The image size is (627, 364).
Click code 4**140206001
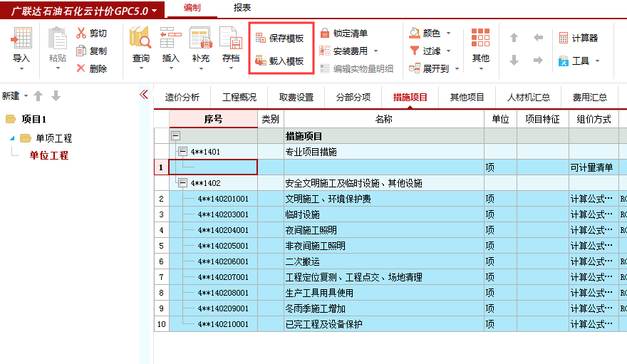tap(223, 261)
